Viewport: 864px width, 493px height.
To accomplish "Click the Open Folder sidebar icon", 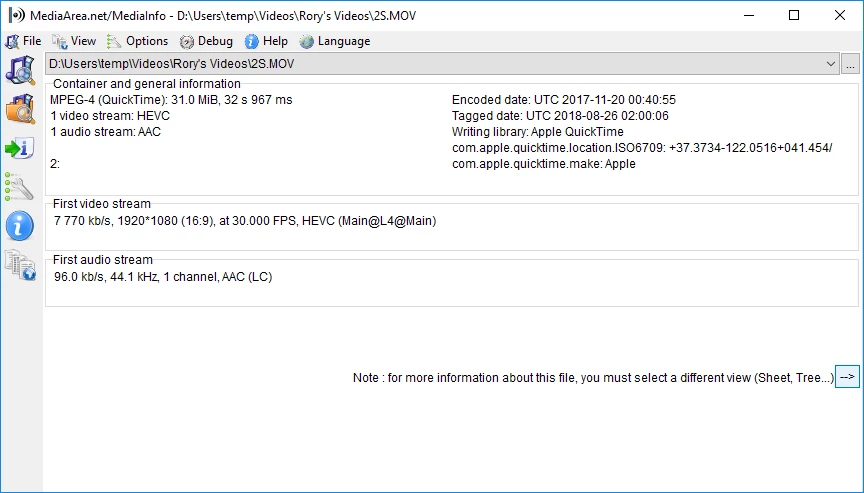I will 20,109.
